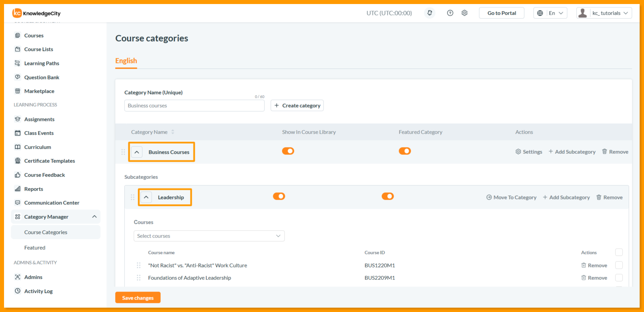Check the box for Foundations of Adaptive Leadership

[x=619, y=277]
